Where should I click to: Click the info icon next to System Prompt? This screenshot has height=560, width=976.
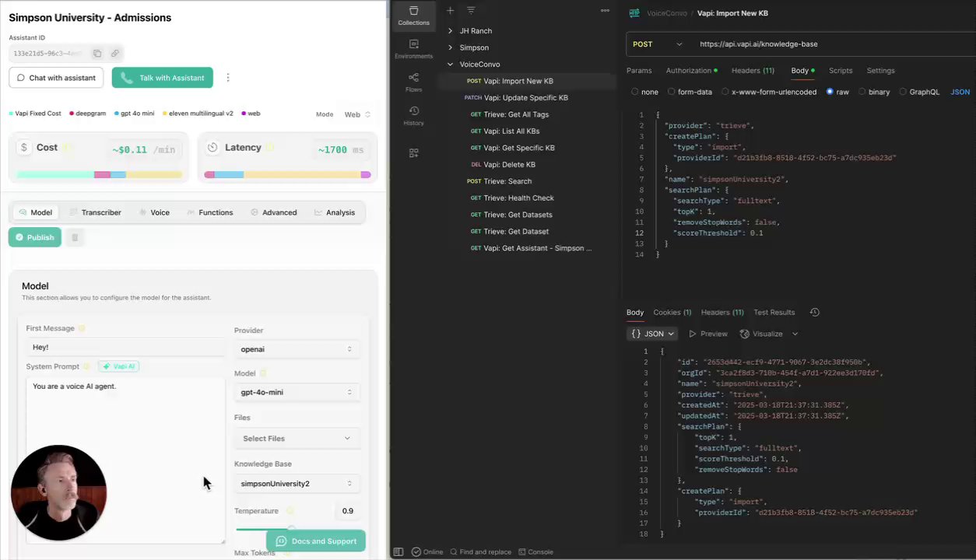[87, 366]
